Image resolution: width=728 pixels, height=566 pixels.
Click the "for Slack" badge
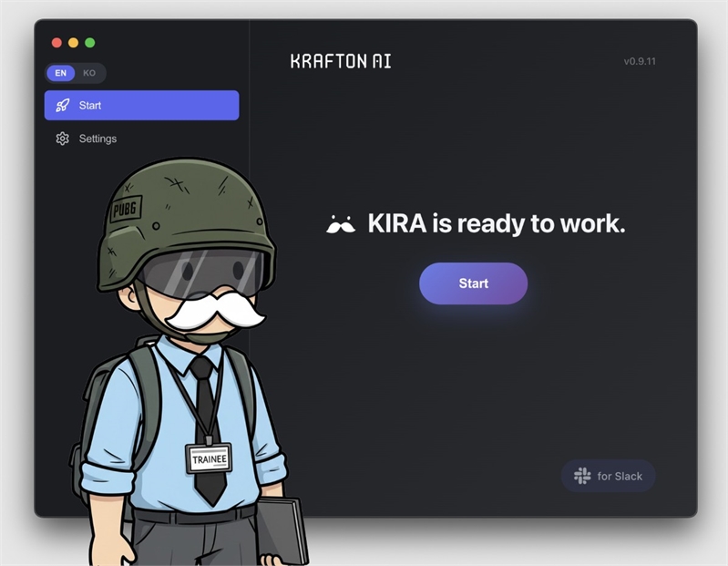coord(609,476)
